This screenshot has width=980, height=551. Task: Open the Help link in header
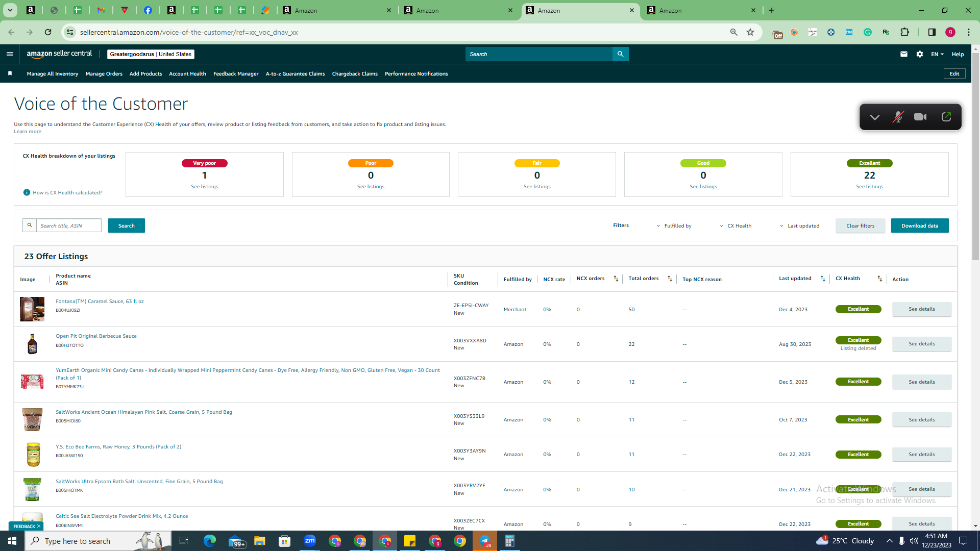958,54
